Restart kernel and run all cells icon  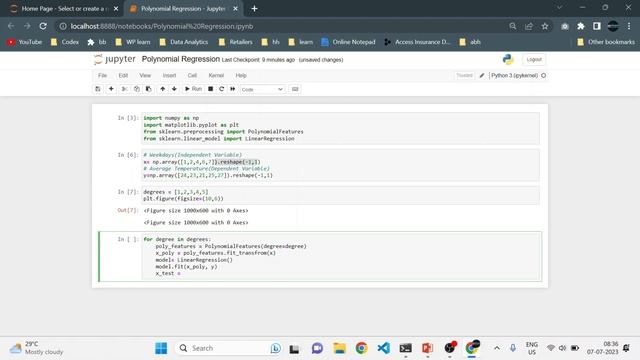point(233,89)
